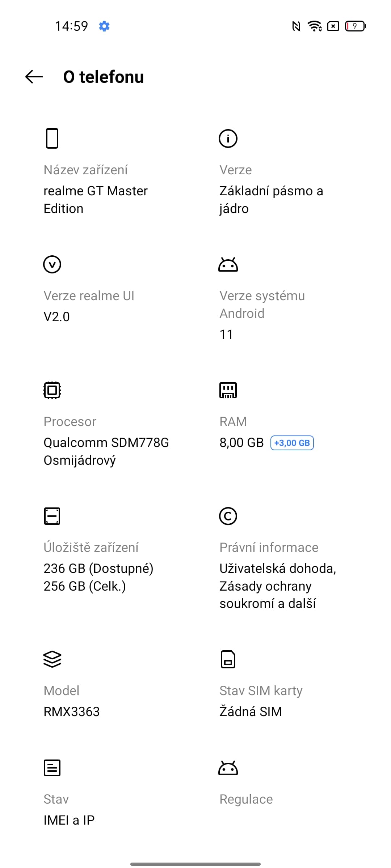The height and width of the screenshot is (868, 391).
Task: Tap the settings gear in status bar
Action: tap(104, 26)
